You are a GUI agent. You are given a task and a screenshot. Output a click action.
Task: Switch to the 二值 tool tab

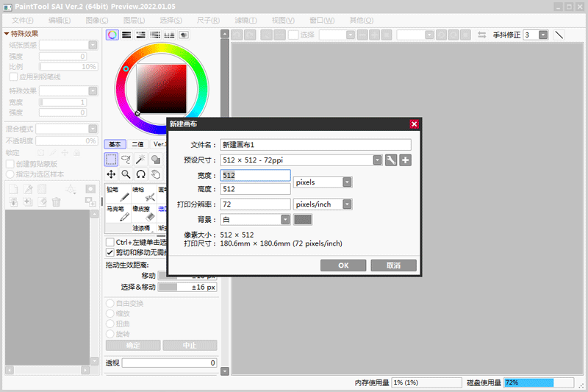137,144
